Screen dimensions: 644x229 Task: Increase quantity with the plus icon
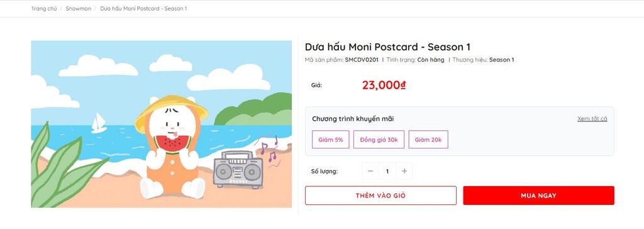click(404, 171)
